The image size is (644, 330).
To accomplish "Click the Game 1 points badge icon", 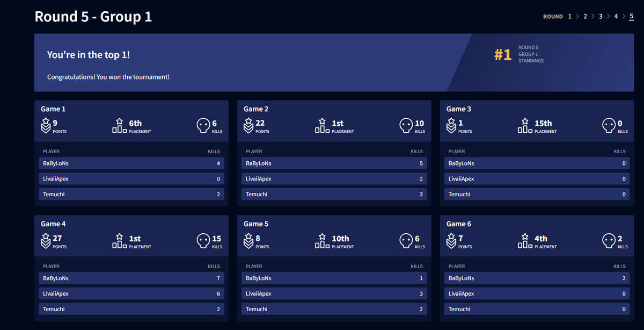I will pyautogui.click(x=46, y=126).
